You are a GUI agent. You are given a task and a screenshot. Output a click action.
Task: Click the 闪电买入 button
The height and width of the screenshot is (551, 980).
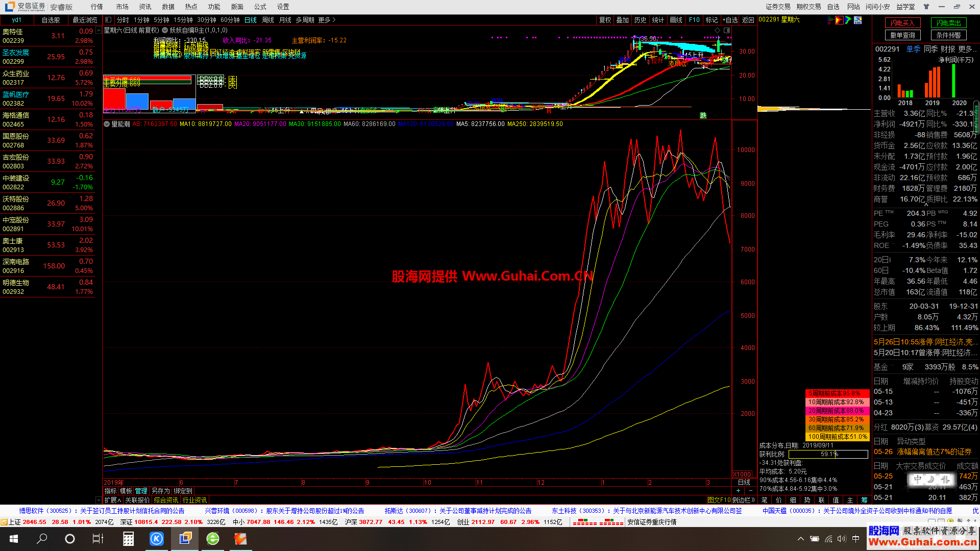pos(902,23)
